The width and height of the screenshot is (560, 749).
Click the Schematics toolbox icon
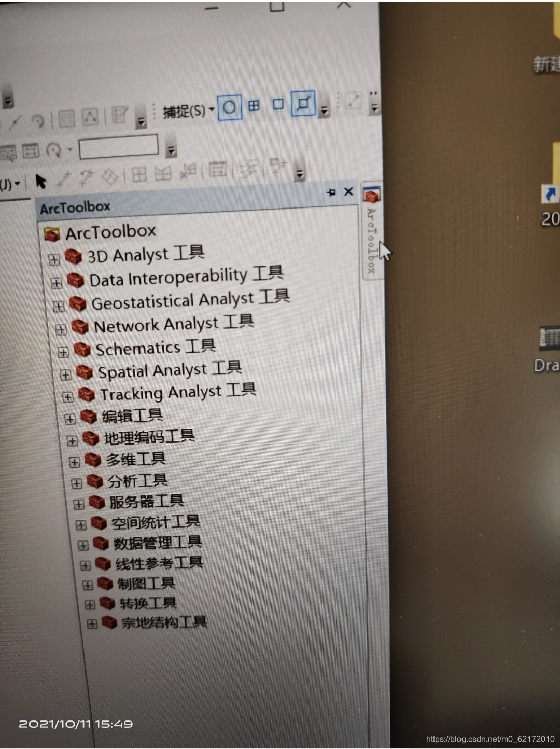pos(82,350)
